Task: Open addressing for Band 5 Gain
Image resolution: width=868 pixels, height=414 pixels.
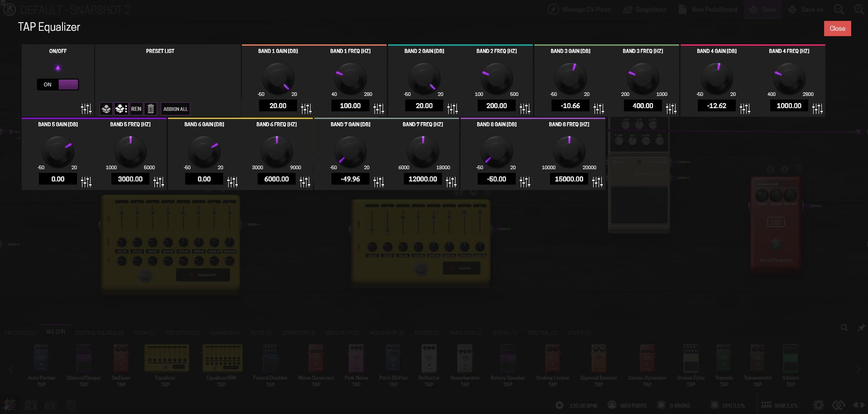Action: click(86, 182)
